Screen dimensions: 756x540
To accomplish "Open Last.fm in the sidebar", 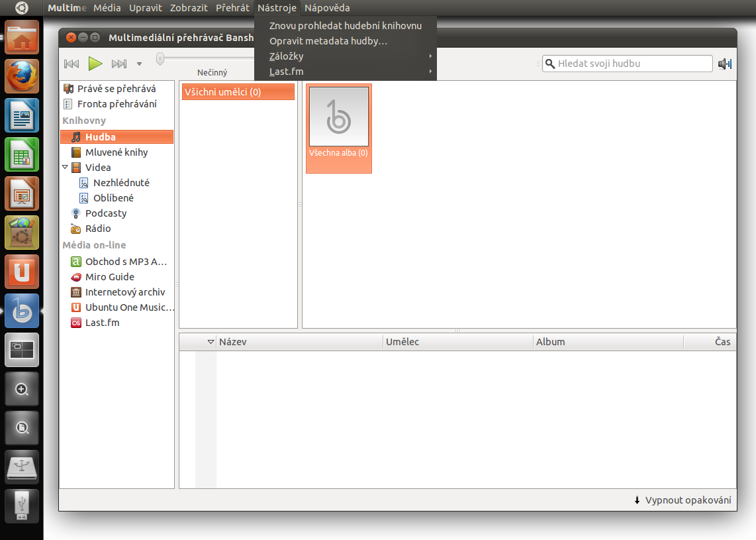I will (102, 323).
